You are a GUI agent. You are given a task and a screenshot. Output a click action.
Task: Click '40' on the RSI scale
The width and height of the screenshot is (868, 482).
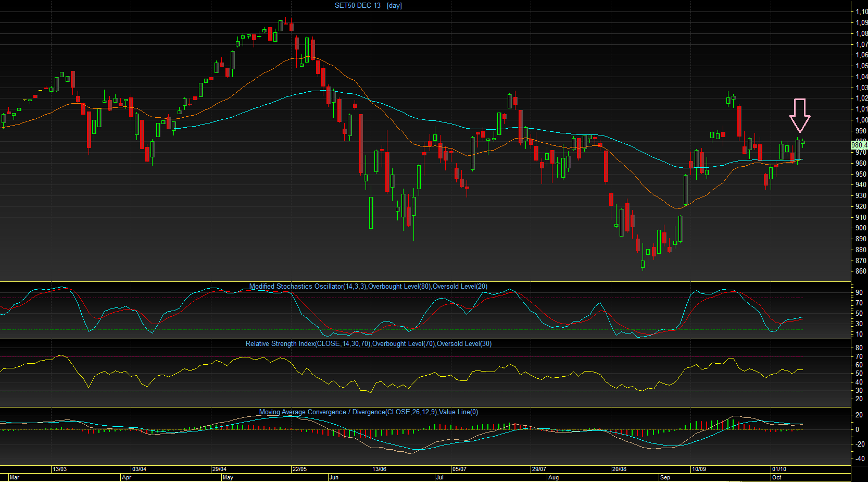[859, 382]
